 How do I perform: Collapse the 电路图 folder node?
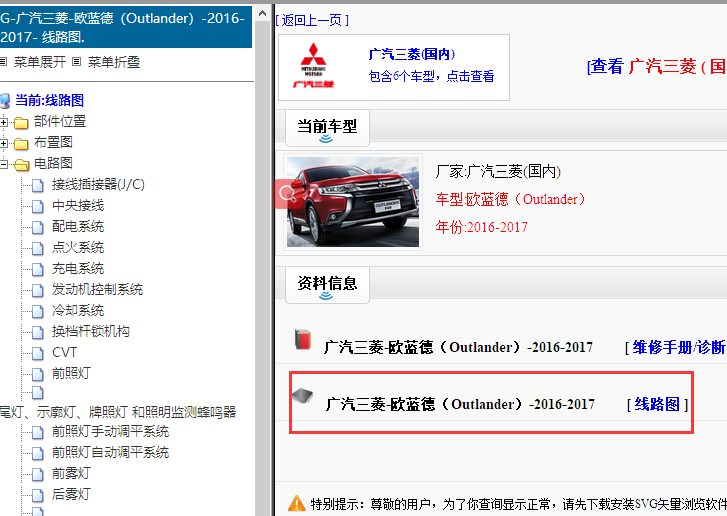pos(4,164)
